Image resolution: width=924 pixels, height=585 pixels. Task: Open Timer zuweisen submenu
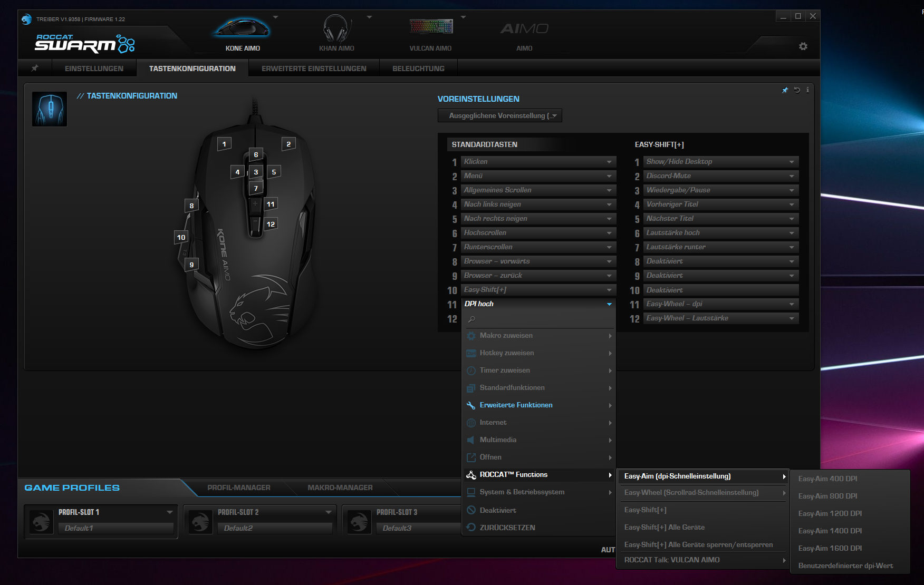pos(539,370)
